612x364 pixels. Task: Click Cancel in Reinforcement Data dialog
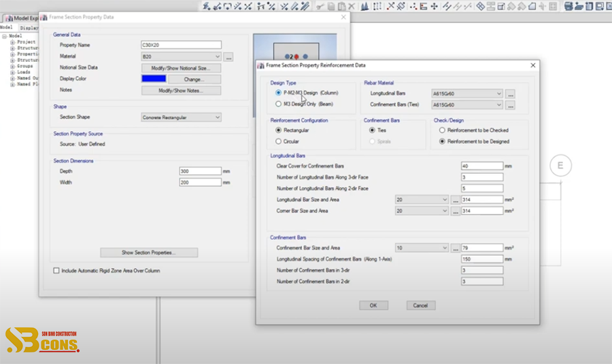pyautogui.click(x=421, y=306)
